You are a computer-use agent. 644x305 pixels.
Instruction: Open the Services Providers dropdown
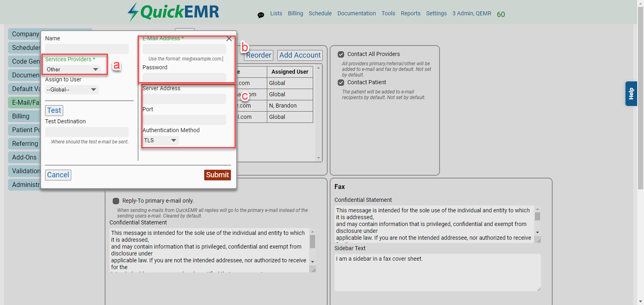tap(72, 69)
